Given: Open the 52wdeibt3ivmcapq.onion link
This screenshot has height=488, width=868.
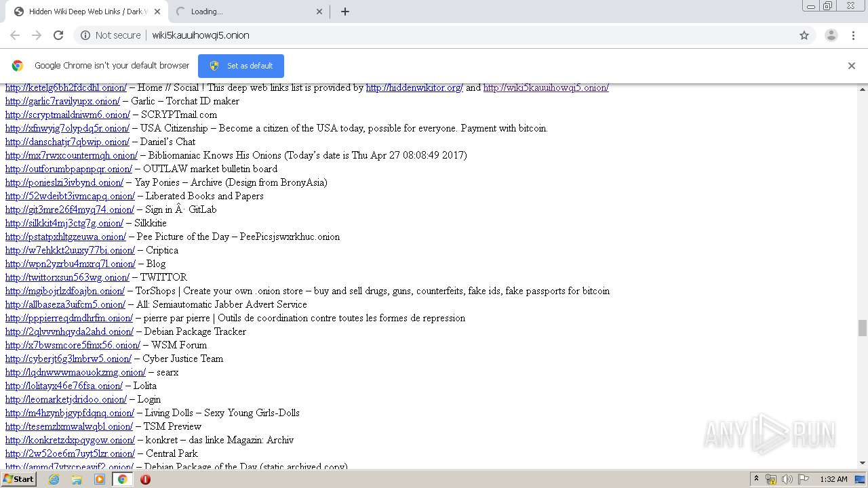Looking at the screenshot, I should (70, 196).
